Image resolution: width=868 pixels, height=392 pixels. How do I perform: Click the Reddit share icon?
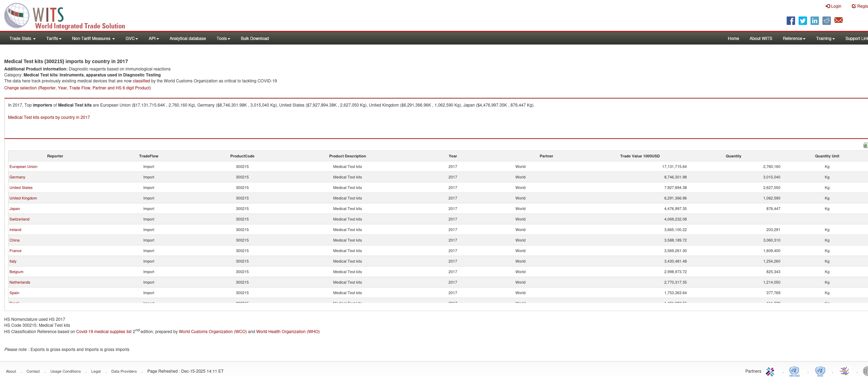[826, 21]
